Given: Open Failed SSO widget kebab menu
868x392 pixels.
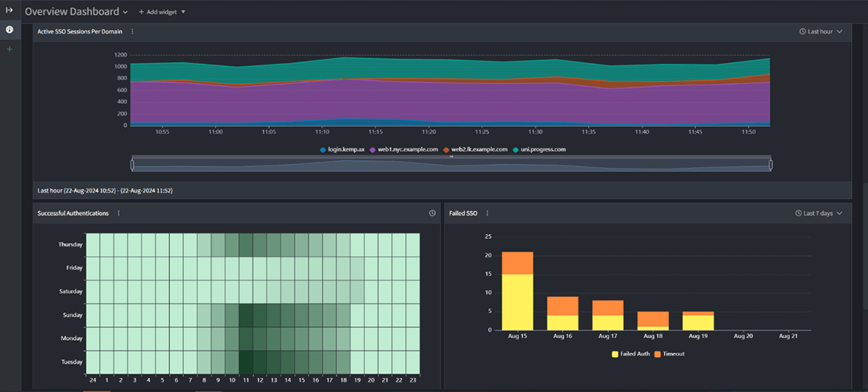Looking at the screenshot, I should coord(487,214).
